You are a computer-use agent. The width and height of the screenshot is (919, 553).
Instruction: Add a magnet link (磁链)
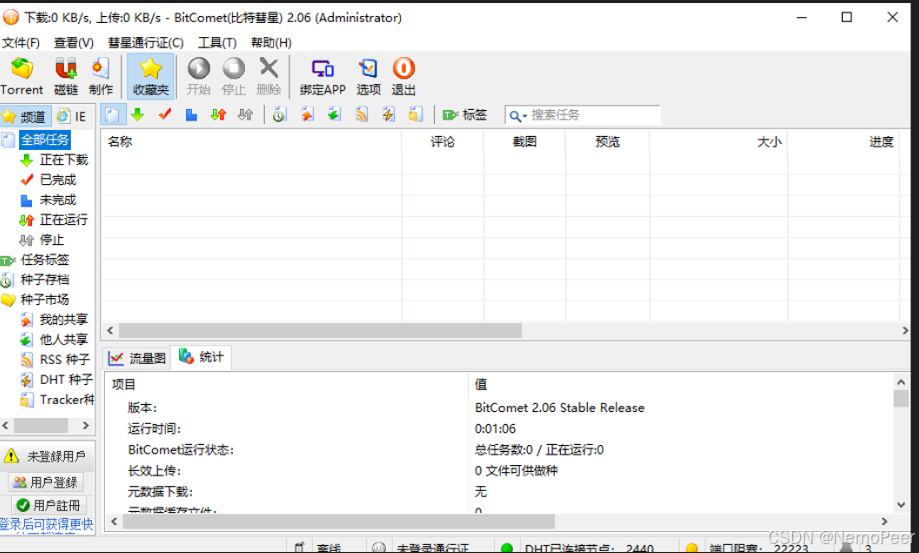tap(66, 76)
